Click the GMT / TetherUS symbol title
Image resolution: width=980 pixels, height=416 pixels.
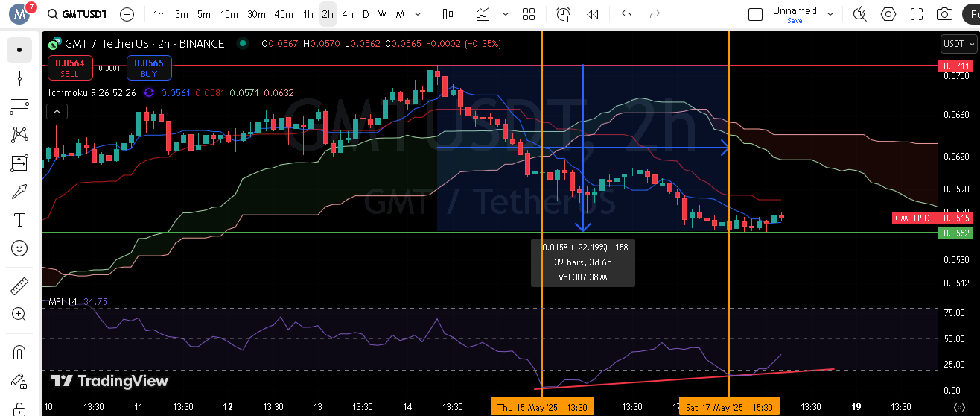(144, 44)
